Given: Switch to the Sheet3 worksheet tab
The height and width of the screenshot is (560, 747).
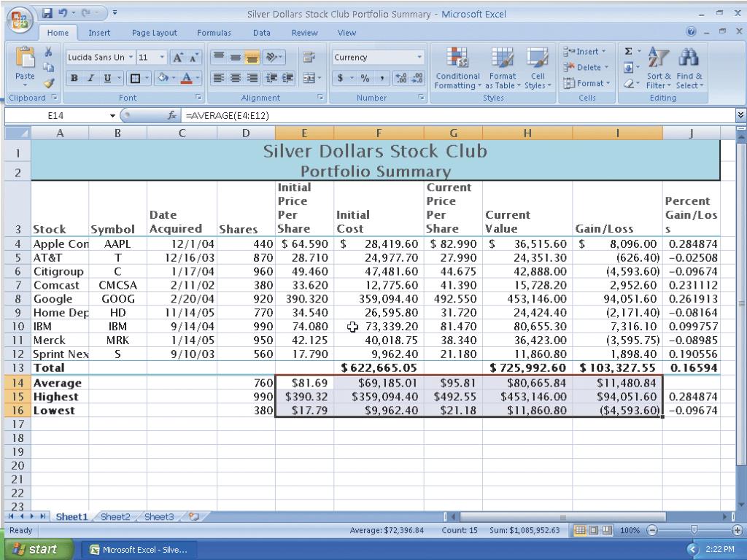Looking at the screenshot, I should 158,517.
